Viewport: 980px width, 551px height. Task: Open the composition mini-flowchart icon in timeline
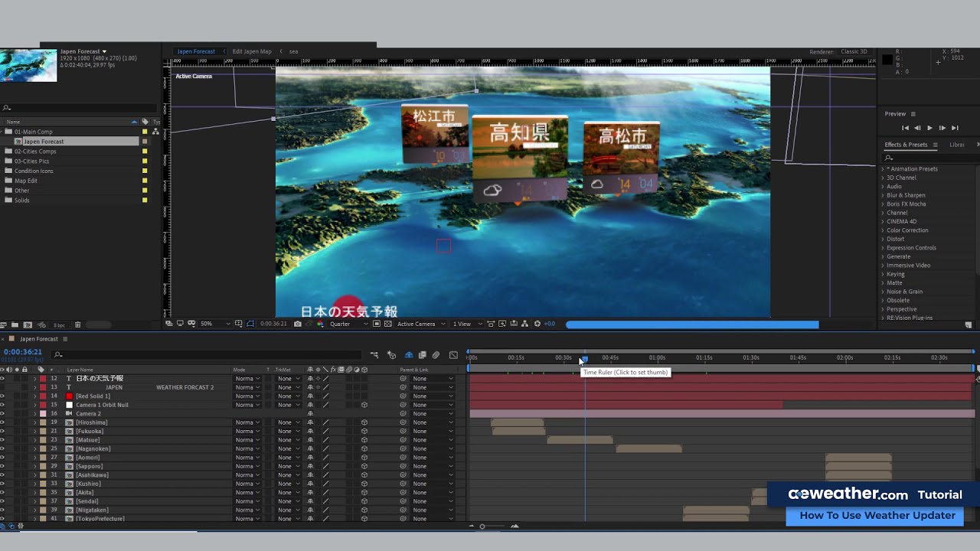[374, 355]
